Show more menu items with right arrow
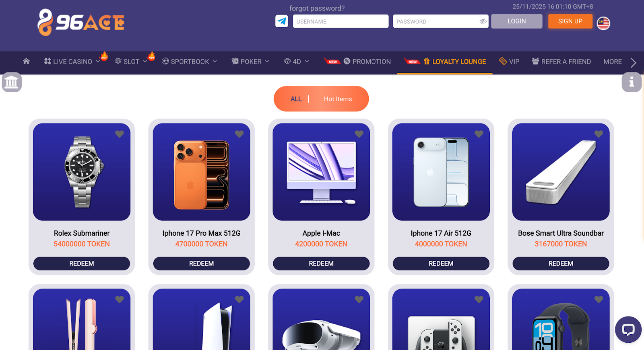Screen dimensions: 644x350 tap(633, 62)
